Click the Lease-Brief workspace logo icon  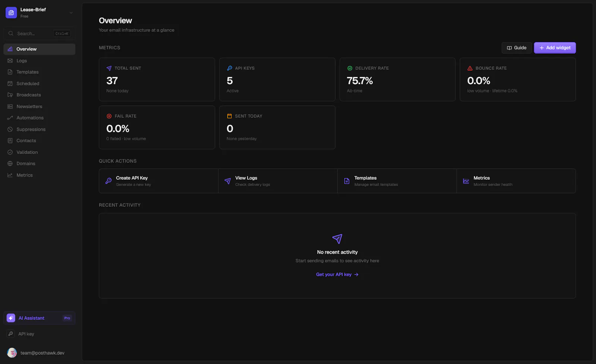click(x=11, y=13)
